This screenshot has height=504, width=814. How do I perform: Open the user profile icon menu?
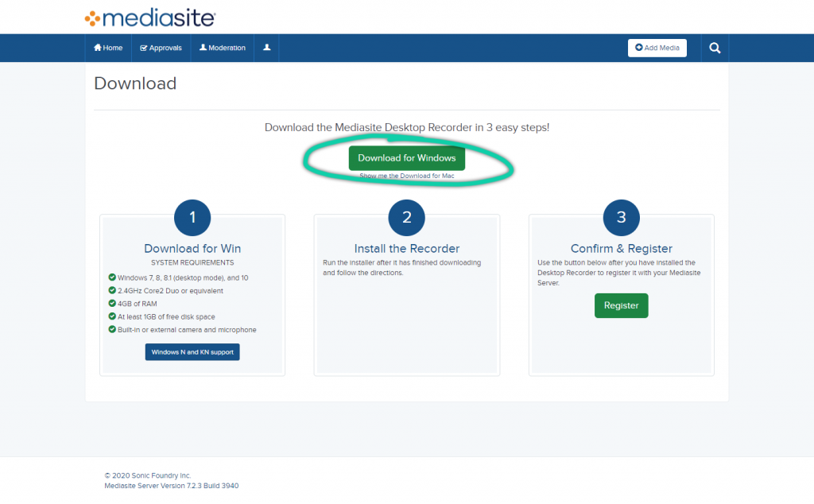pyautogui.click(x=266, y=48)
